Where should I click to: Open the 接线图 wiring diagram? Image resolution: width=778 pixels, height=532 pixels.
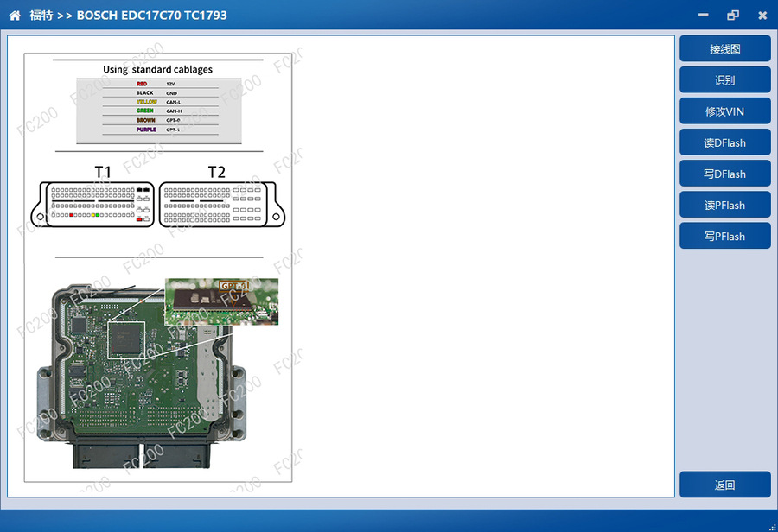tap(725, 48)
